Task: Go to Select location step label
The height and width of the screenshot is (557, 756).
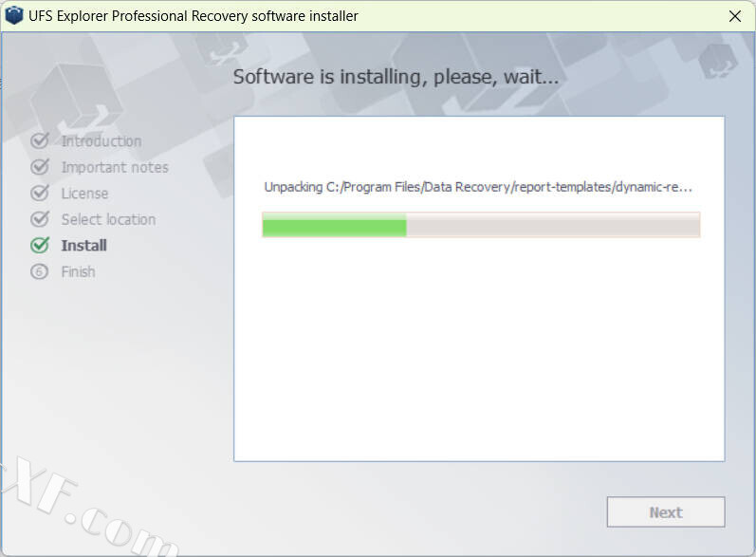Action: tap(108, 219)
